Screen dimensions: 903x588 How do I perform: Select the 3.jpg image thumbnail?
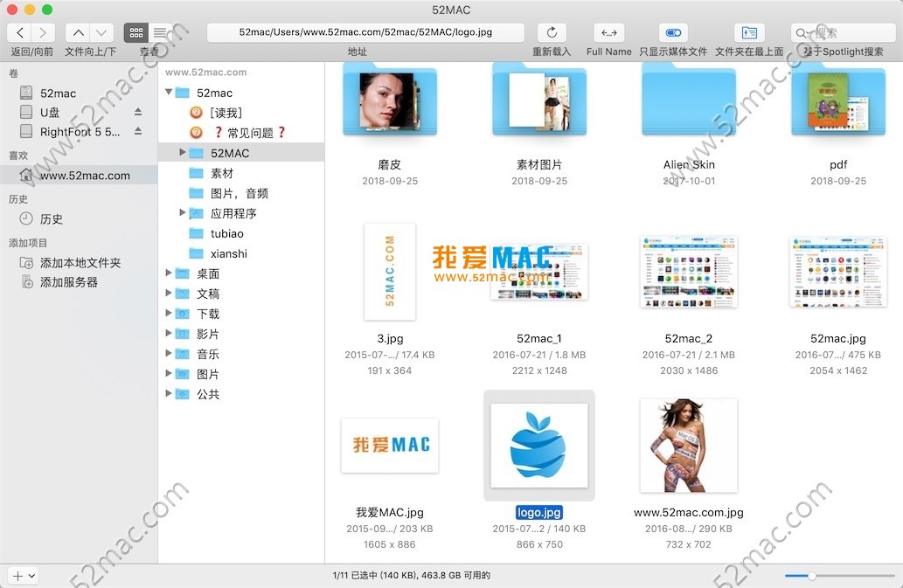coord(390,272)
